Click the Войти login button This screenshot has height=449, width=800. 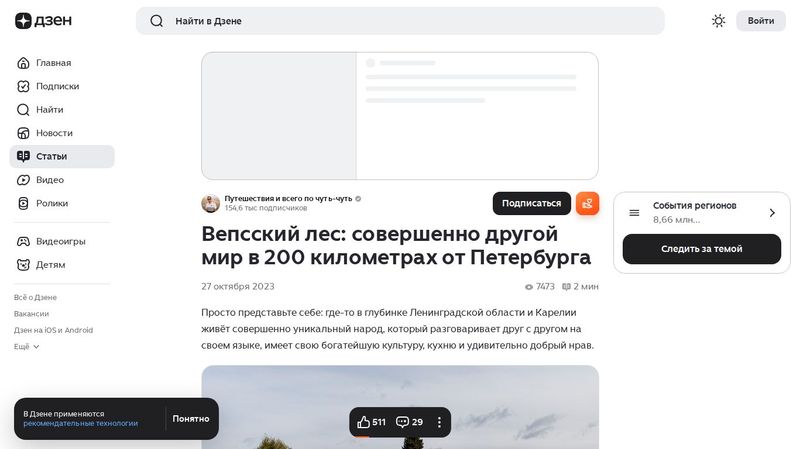pos(760,21)
